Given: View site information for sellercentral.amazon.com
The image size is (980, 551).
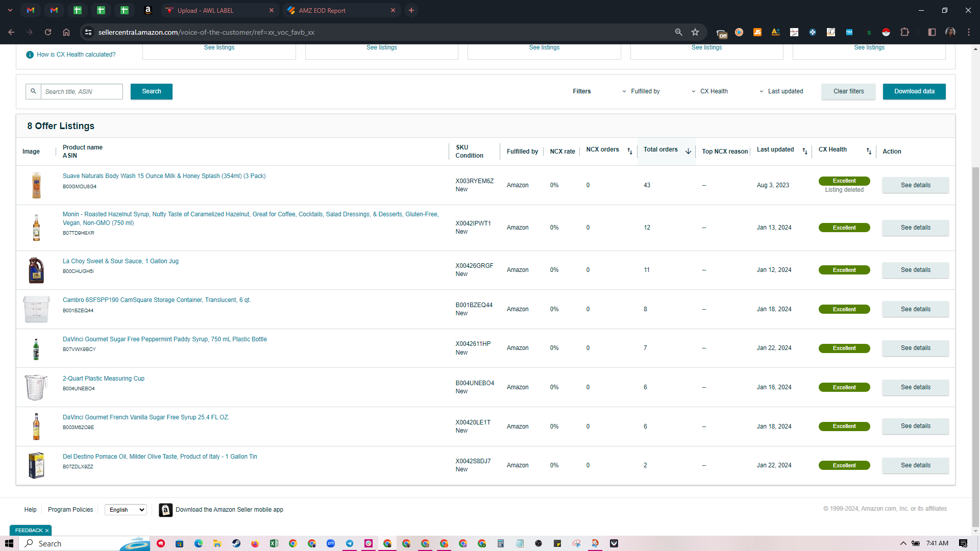Looking at the screenshot, I should tap(88, 32).
